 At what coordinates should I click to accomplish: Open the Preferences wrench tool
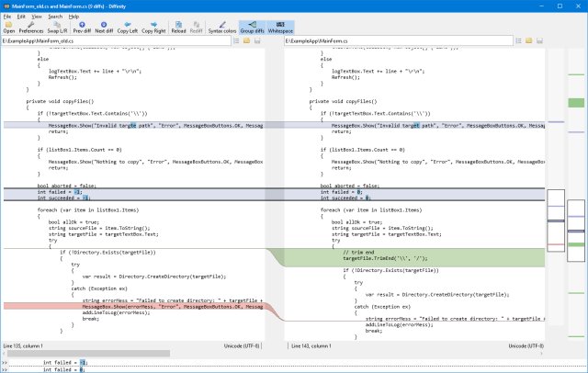[x=31, y=28]
